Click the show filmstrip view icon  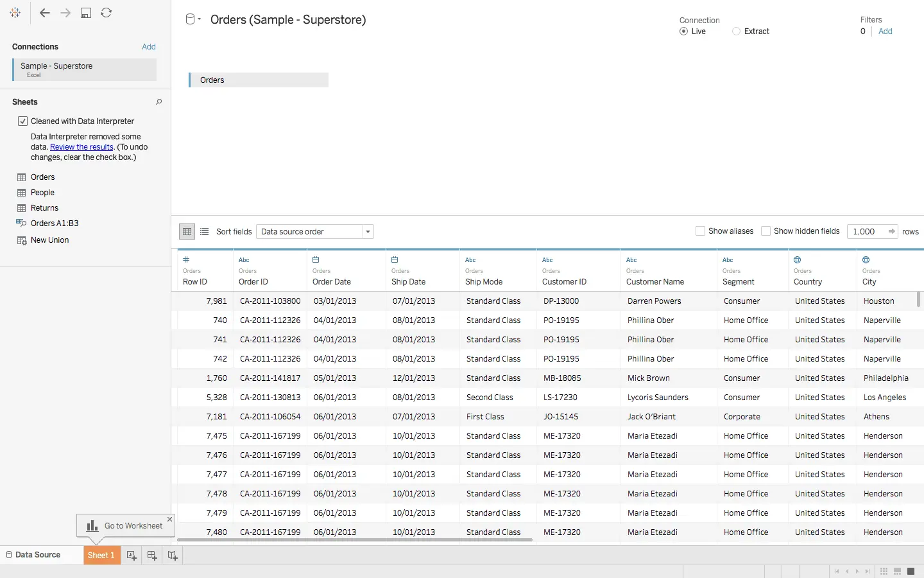897,571
